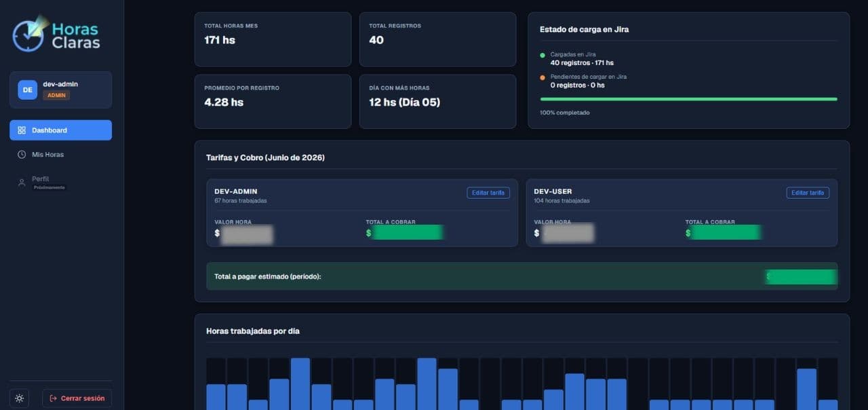This screenshot has height=410, width=868.
Task: Click the first bar in the hours chart
Action: [x=216, y=397]
